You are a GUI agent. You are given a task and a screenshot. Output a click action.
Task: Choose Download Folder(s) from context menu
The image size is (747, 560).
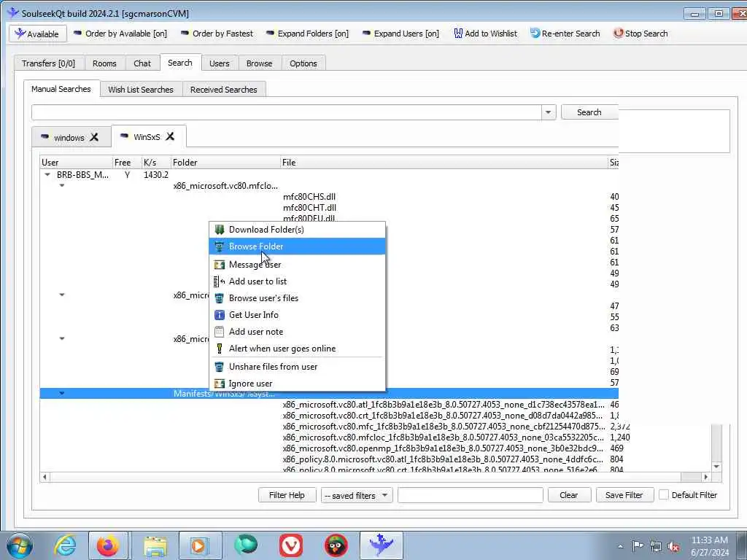298,230
